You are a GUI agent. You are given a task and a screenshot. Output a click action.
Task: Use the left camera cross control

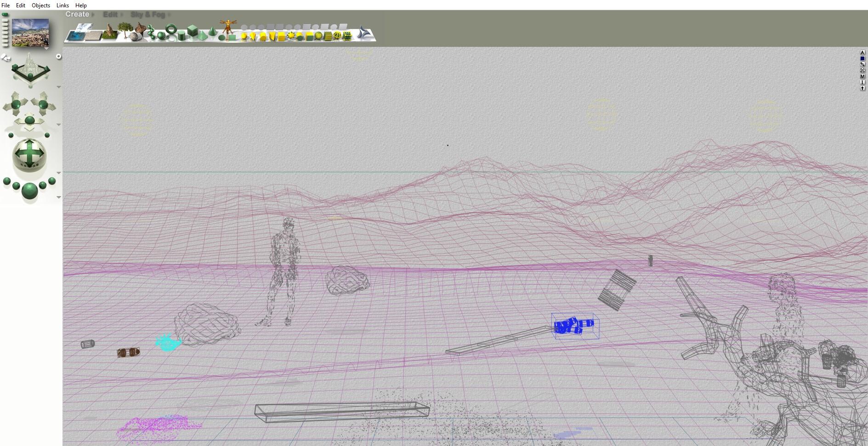[x=16, y=104]
